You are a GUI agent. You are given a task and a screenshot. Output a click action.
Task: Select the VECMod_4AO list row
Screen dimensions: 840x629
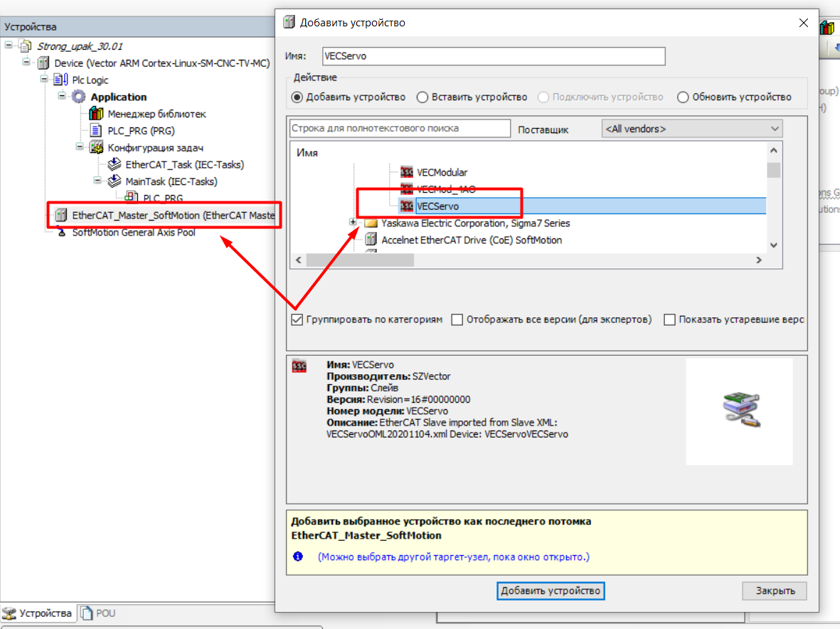click(x=446, y=189)
